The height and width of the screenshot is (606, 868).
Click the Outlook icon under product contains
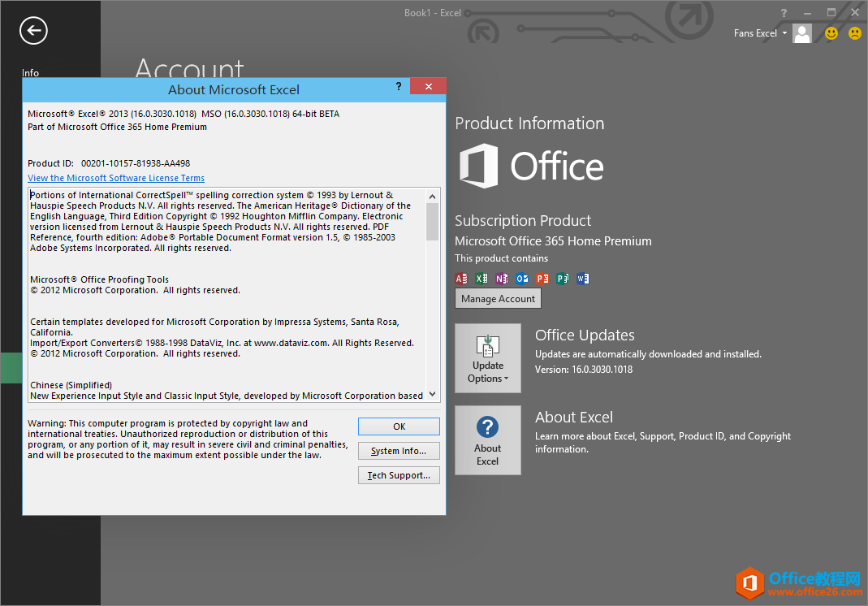(x=522, y=279)
